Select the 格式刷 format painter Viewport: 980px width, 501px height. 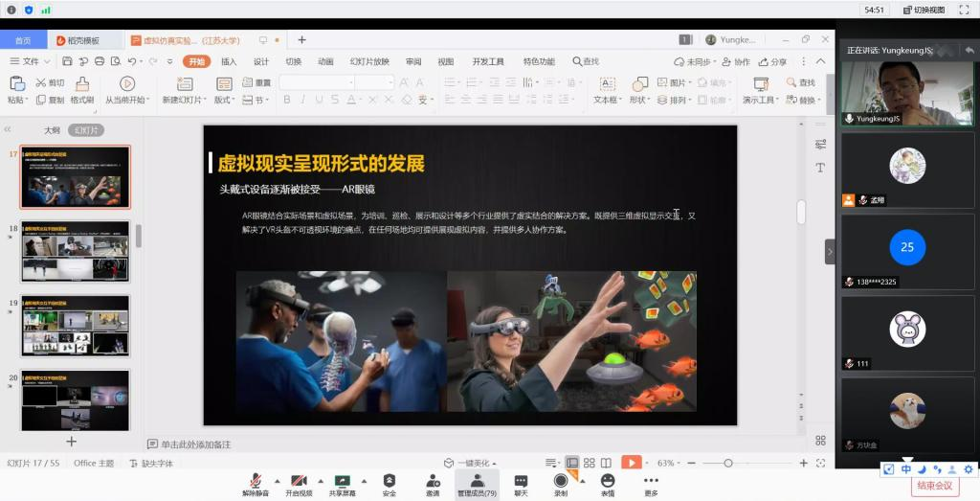[x=82, y=91]
